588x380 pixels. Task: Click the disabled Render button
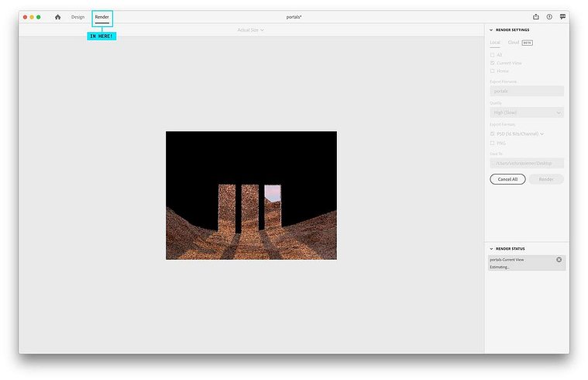(546, 179)
